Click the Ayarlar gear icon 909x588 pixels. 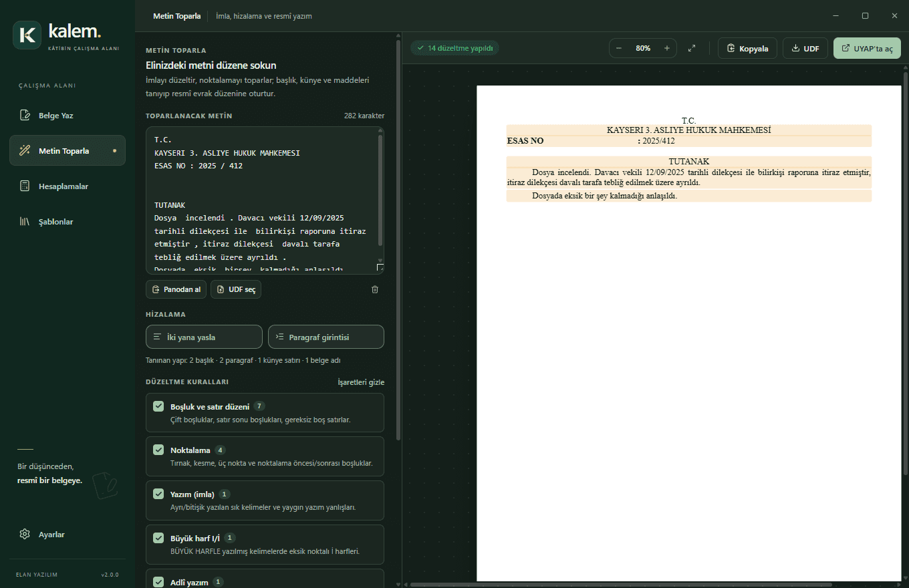[25, 535]
